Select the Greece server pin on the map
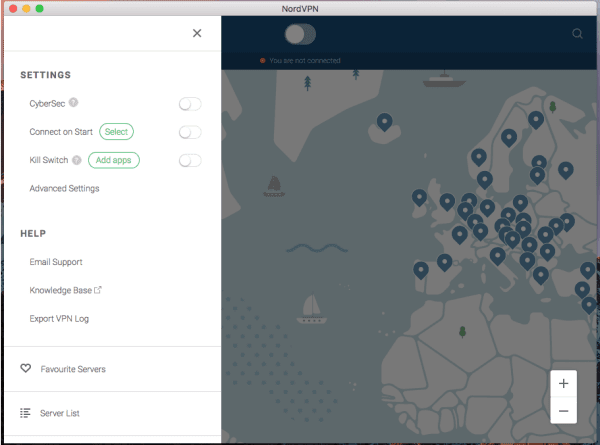Screen dimensions: 600x445 541,275
